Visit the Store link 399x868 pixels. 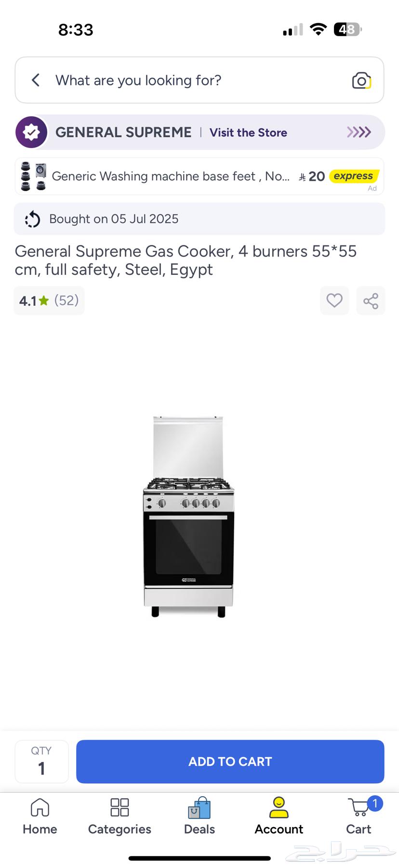point(248,133)
